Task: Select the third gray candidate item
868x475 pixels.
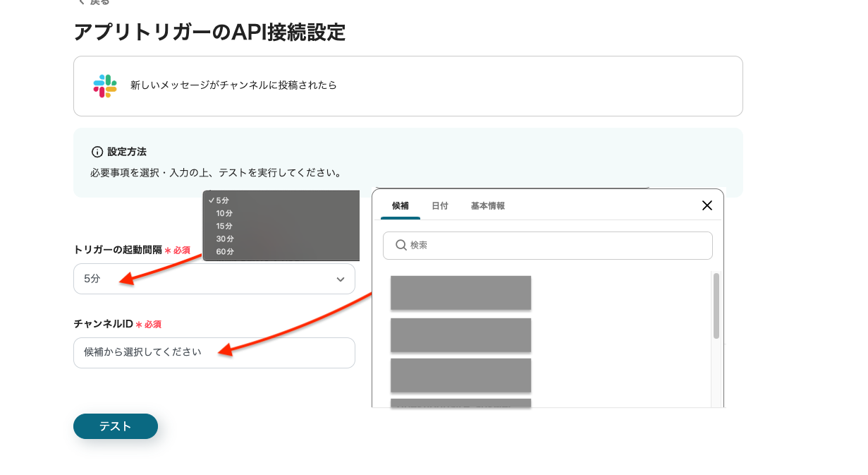Action: pyautogui.click(x=460, y=375)
